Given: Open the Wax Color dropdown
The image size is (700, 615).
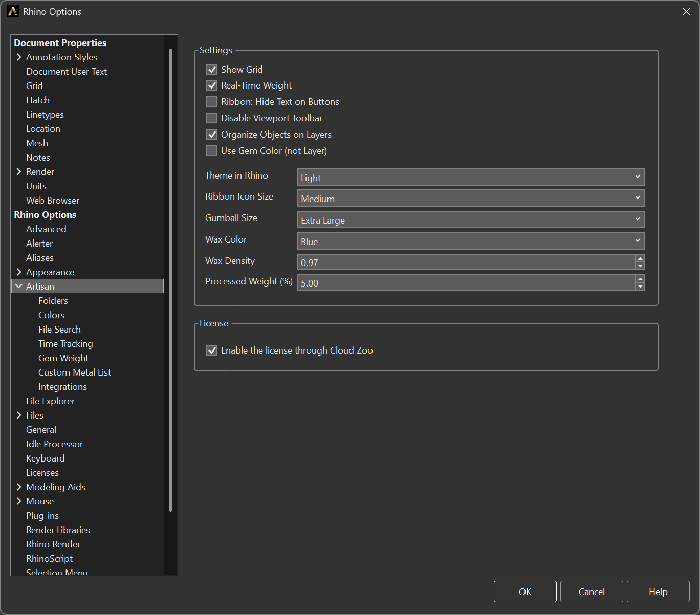Looking at the screenshot, I should [471, 241].
